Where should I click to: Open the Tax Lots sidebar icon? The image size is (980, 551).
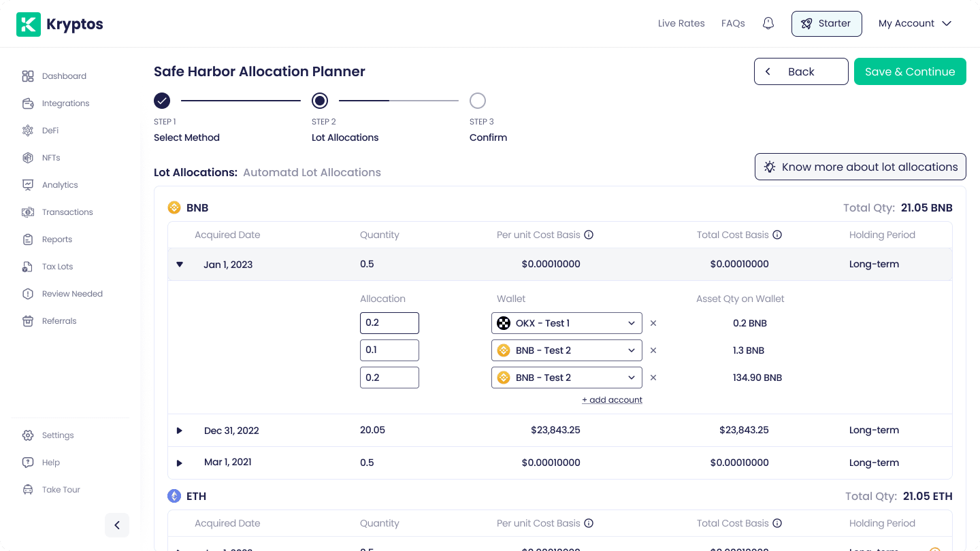pos(28,267)
